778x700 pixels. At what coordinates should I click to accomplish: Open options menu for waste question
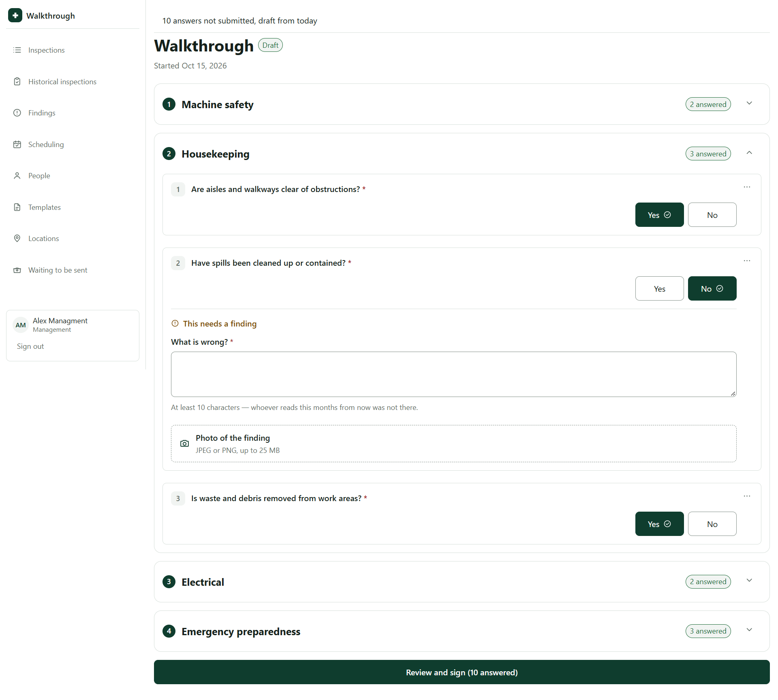(x=747, y=496)
